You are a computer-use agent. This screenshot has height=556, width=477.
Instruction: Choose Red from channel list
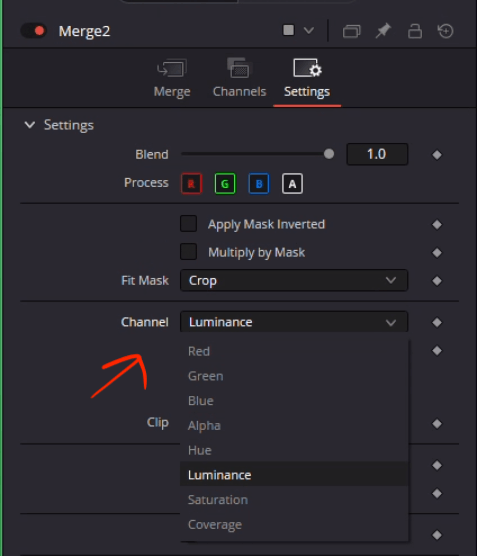coord(294,351)
